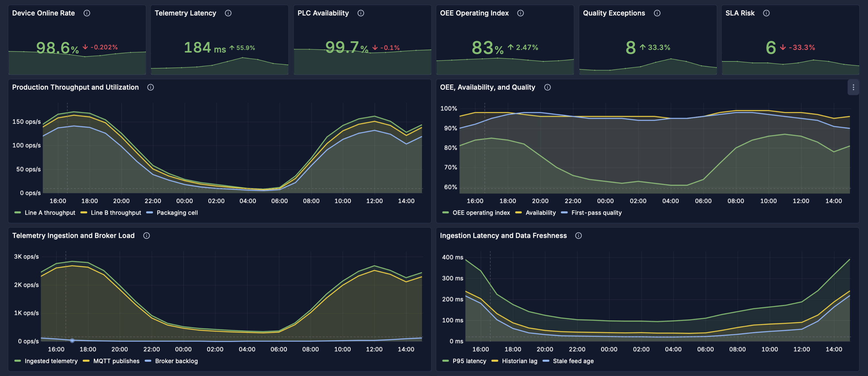This screenshot has height=376, width=868.
Task: Click OEE, Availability, and Quality title
Action: click(x=488, y=87)
